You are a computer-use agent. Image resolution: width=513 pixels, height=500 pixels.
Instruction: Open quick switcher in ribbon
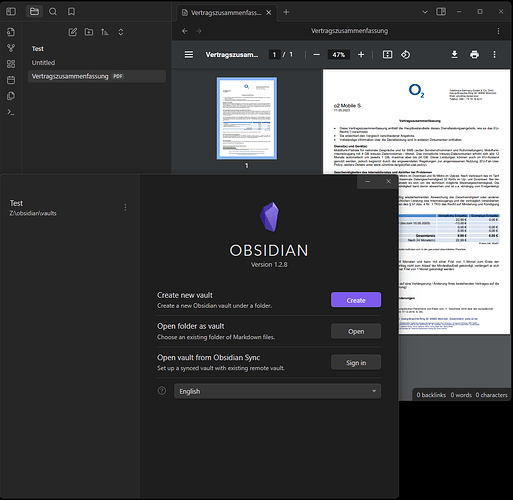[x=11, y=32]
